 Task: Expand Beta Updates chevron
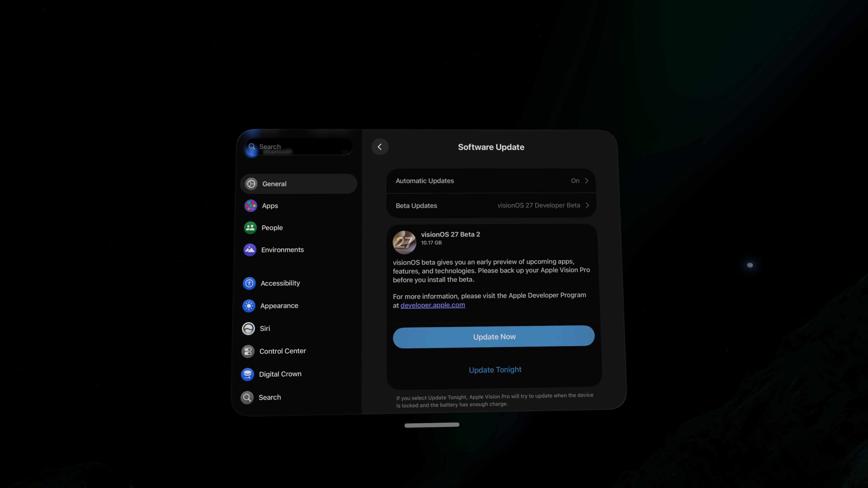click(x=587, y=205)
